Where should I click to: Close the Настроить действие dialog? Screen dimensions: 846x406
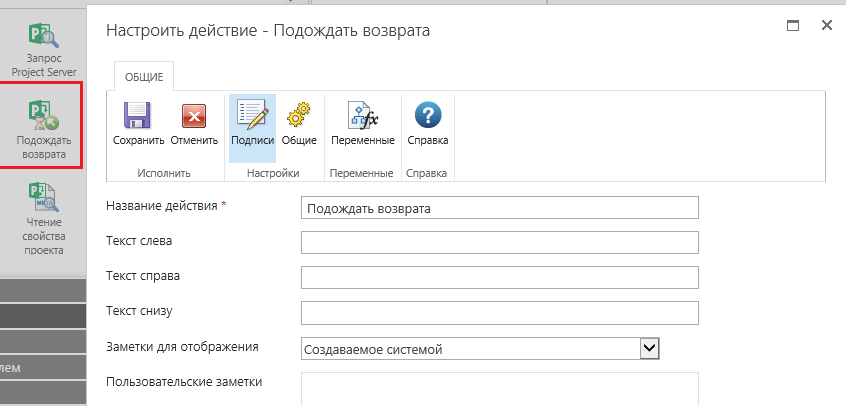(x=827, y=25)
